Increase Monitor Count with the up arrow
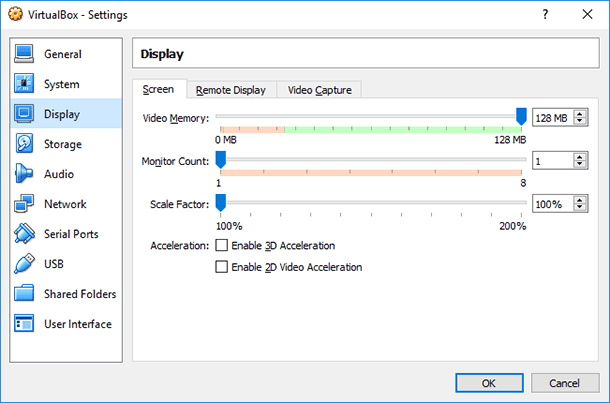This screenshot has height=403, width=610. 580,157
